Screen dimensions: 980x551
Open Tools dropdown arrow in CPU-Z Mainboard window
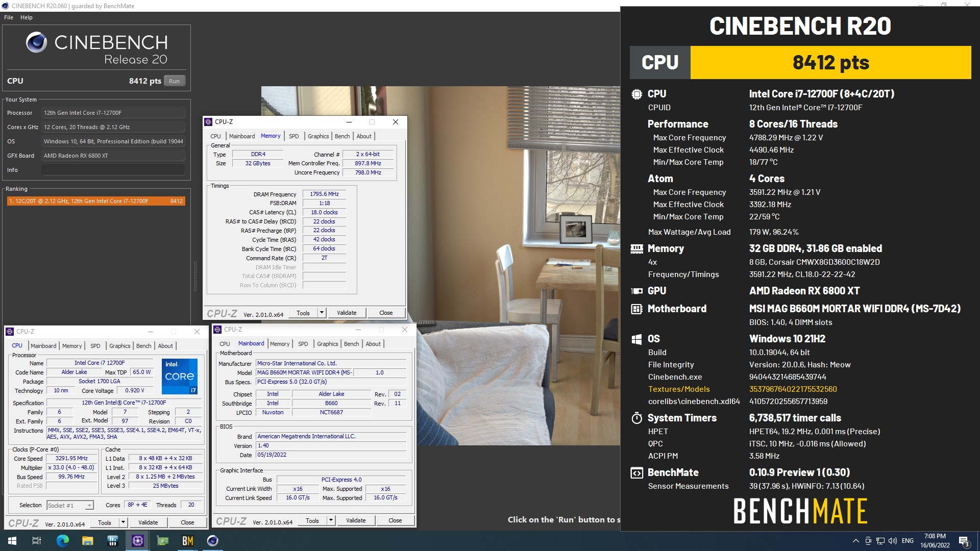[x=331, y=520]
